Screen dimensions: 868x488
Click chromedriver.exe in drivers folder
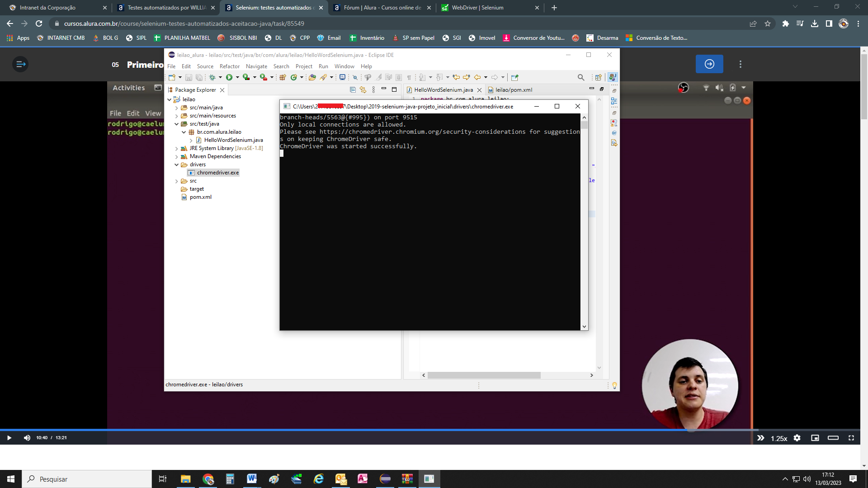(217, 173)
